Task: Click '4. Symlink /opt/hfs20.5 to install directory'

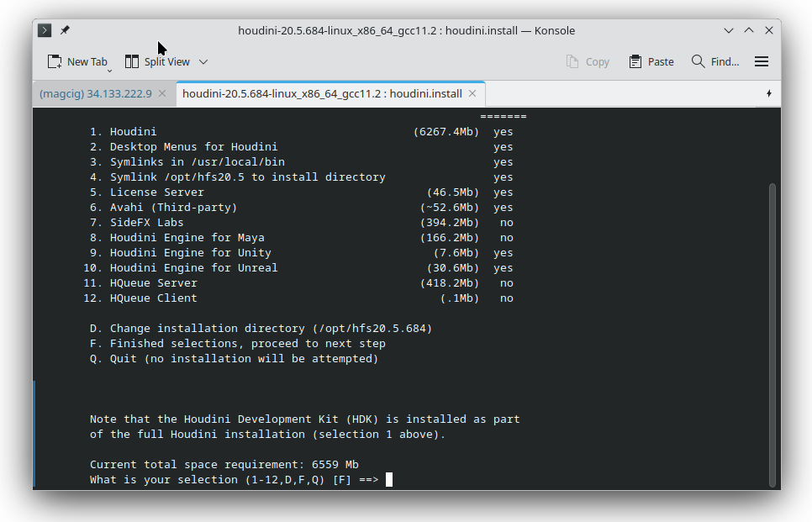Action: [x=238, y=177]
